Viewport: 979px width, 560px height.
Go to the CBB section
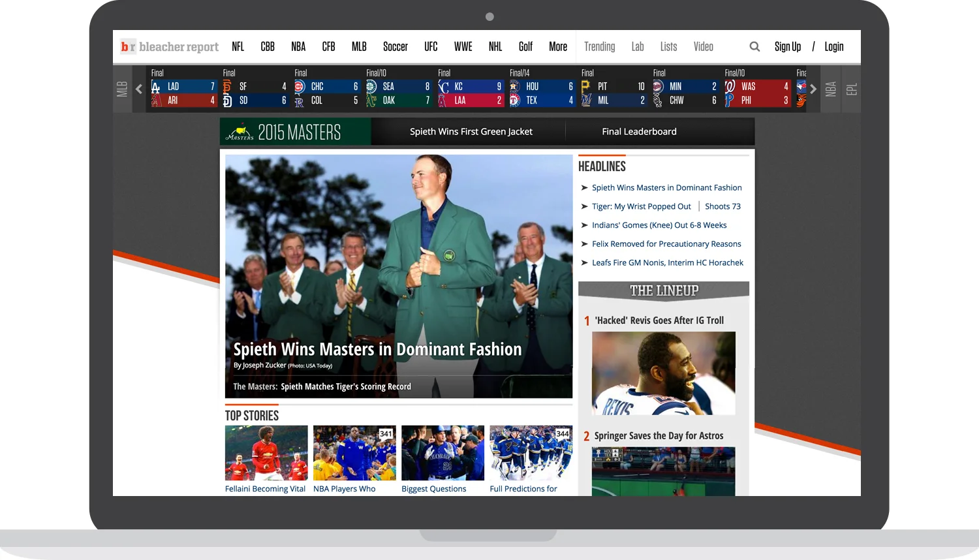[x=268, y=46]
